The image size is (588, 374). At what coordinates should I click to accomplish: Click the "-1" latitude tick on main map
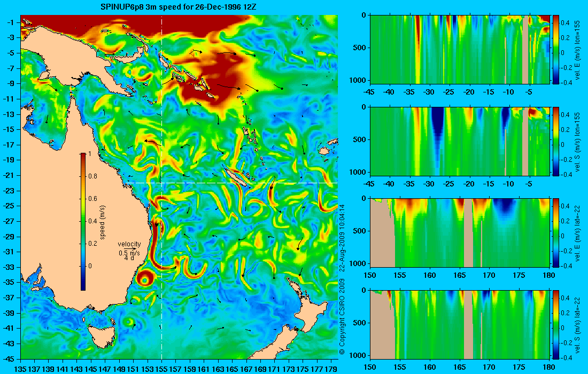(11, 22)
